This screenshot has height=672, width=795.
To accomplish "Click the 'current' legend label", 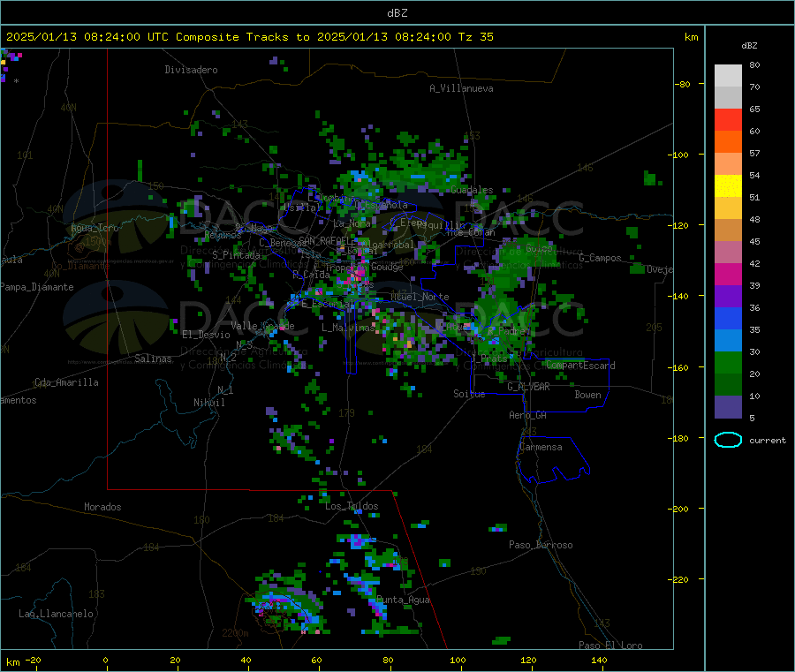I will [x=768, y=441].
